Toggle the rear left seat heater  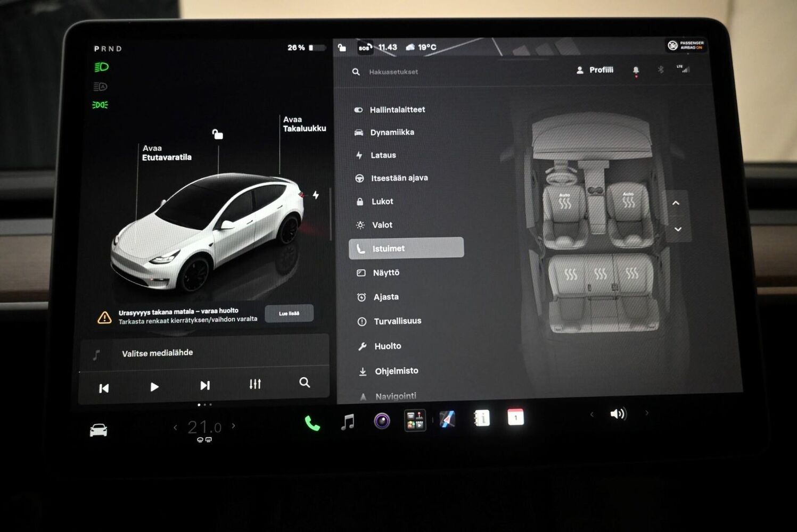click(x=571, y=275)
